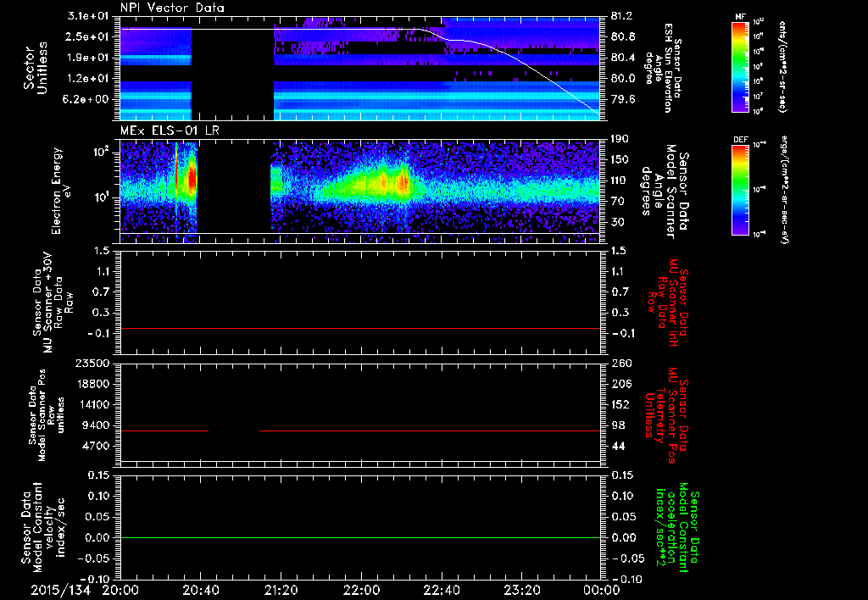Click the '80.0' sun elevation tick value
Screen dimensions: 868x600
tap(623, 79)
